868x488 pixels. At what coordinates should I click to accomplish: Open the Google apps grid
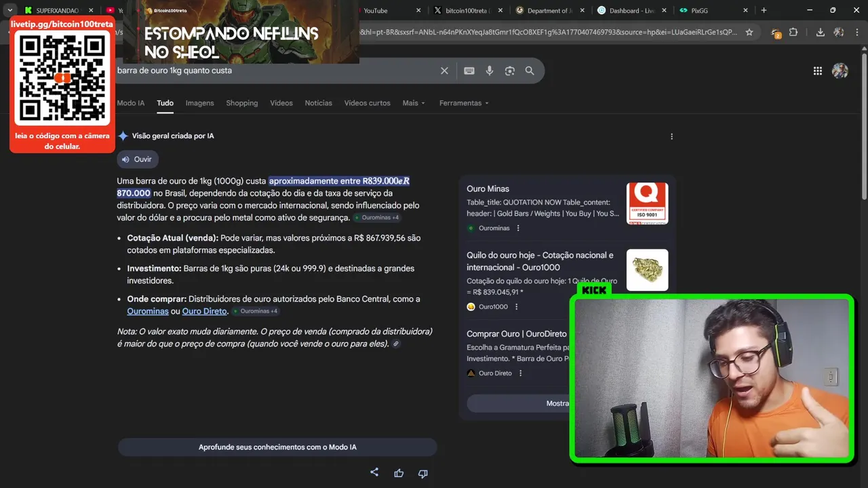(x=818, y=70)
